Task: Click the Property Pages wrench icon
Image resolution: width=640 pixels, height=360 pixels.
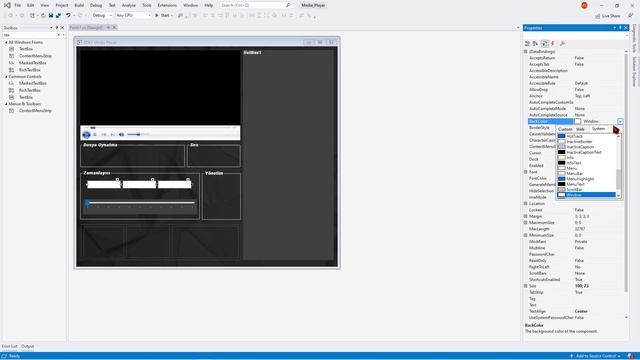Action: [x=562, y=44]
